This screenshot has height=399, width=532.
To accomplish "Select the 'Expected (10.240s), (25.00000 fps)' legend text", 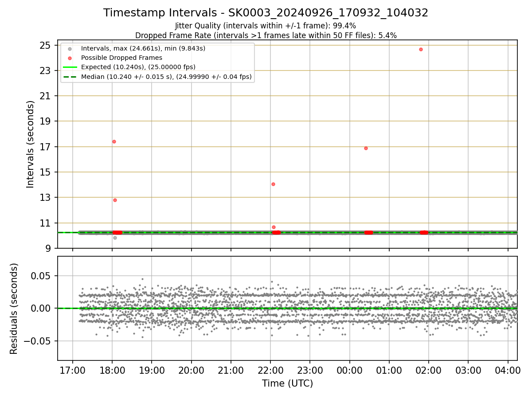I will click(x=138, y=67).
